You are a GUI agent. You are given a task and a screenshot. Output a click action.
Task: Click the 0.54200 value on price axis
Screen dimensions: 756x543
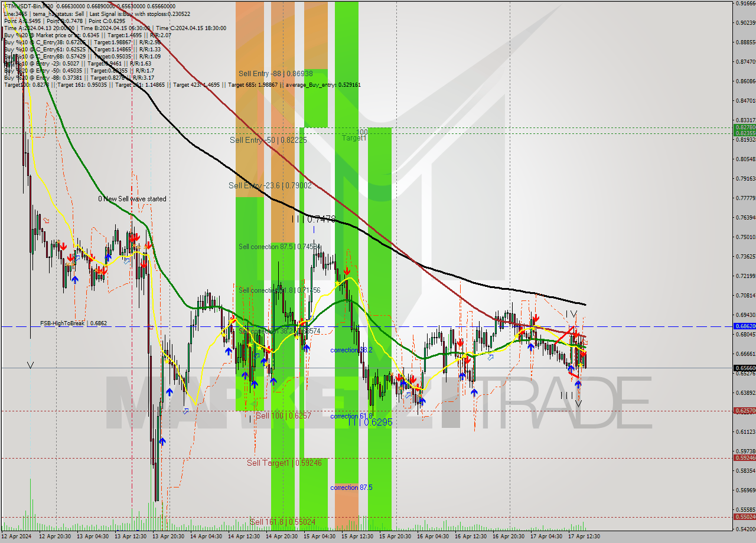coord(745,529)
